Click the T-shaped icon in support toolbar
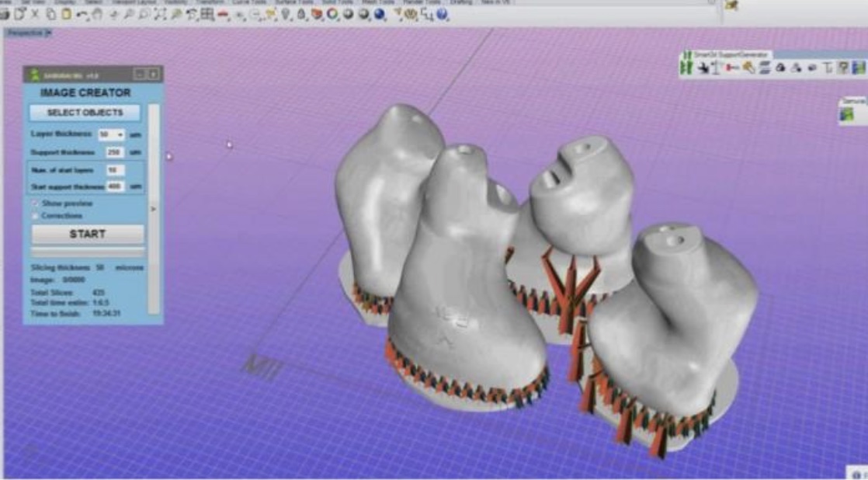868x480 pixels. (x=828, y=68)
